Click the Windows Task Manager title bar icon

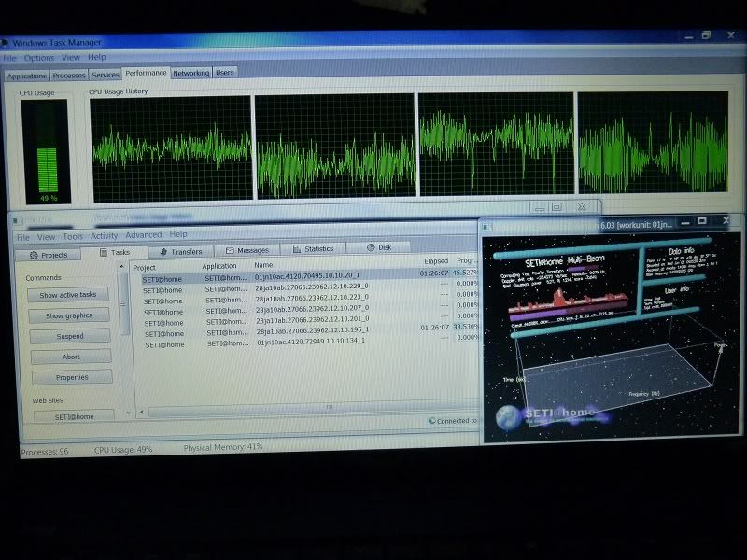point(5,43)
